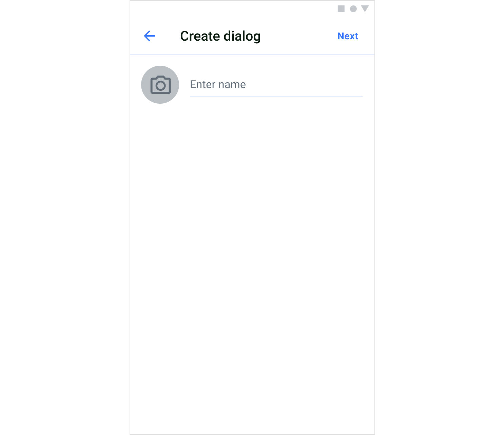
Task: Proceed with the blue Next link
Action: tap(348, 36)
